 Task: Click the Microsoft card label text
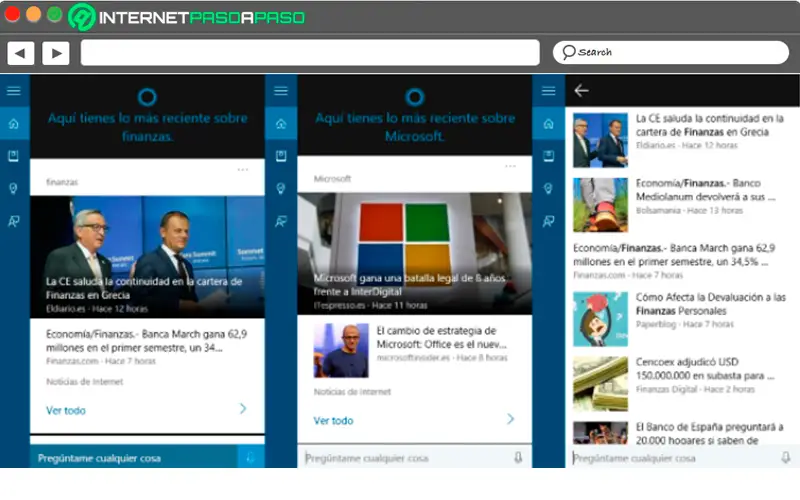[332, 179]
